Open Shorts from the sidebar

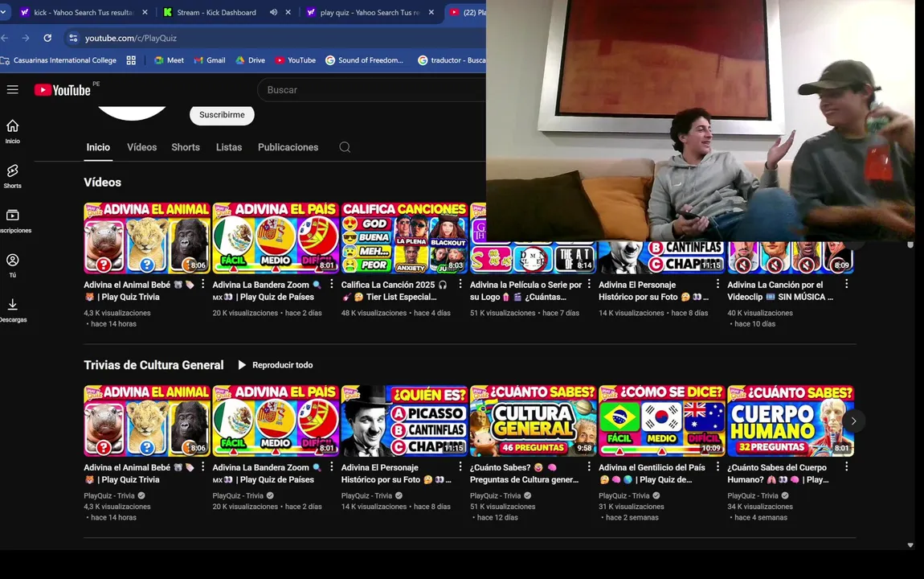(x=12, y=176)
